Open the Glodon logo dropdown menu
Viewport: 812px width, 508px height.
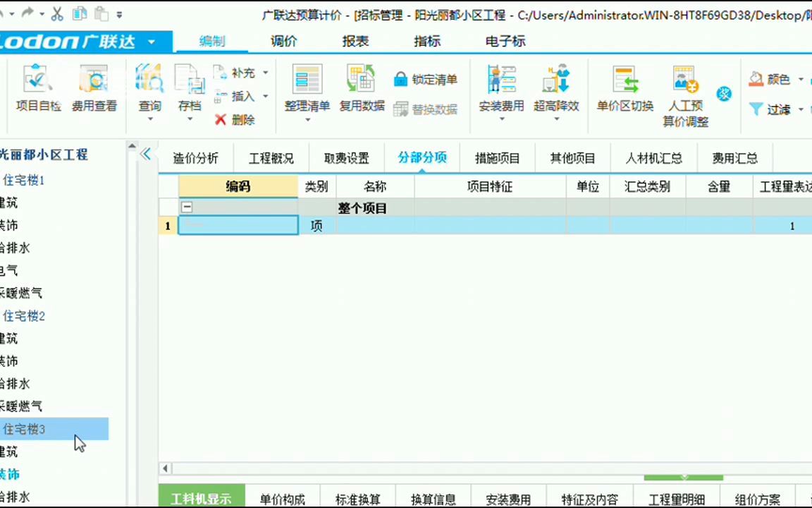coord(150,42)
